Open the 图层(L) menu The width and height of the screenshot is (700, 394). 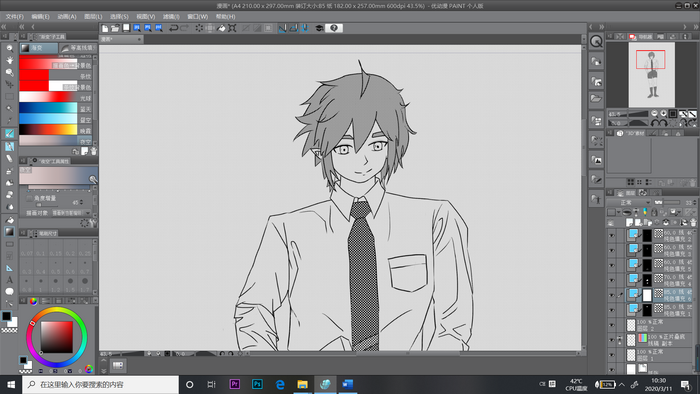pos(93,17)
